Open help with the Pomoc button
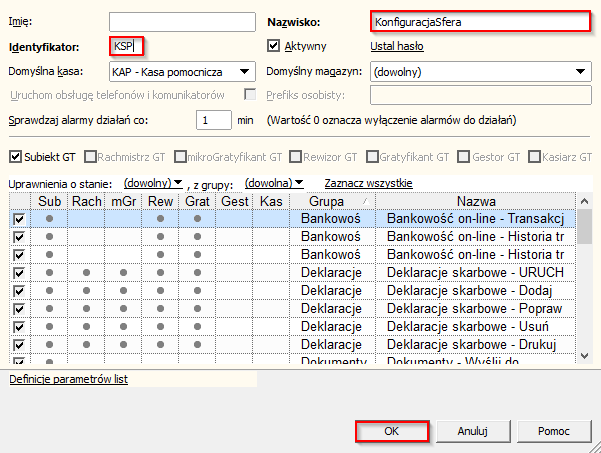This screenshot has width=601, height=453. click(554, 431)
